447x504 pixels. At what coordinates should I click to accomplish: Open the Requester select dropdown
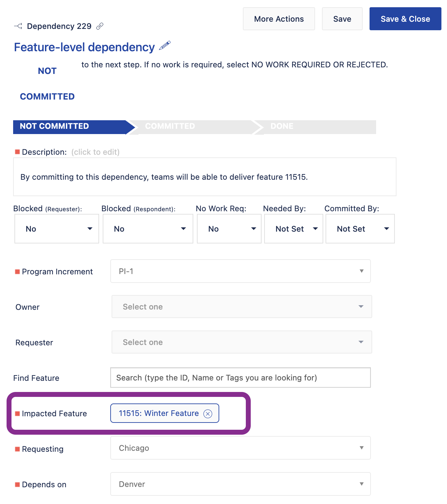coord(242,342)
